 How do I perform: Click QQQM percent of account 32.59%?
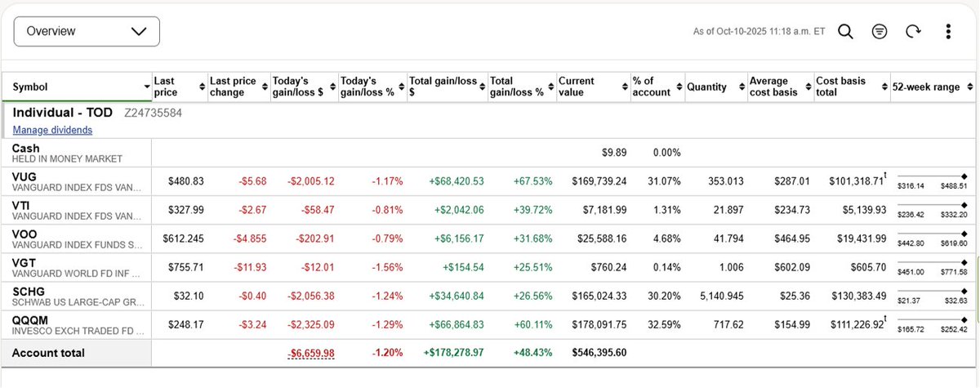tap(666, 324)
